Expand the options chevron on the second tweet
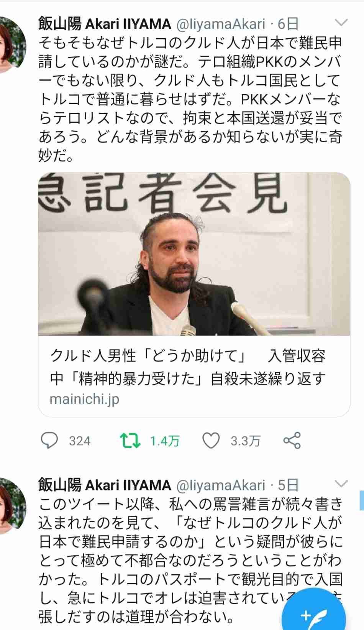This screenshot has width=364, height=630. (341, 484)
